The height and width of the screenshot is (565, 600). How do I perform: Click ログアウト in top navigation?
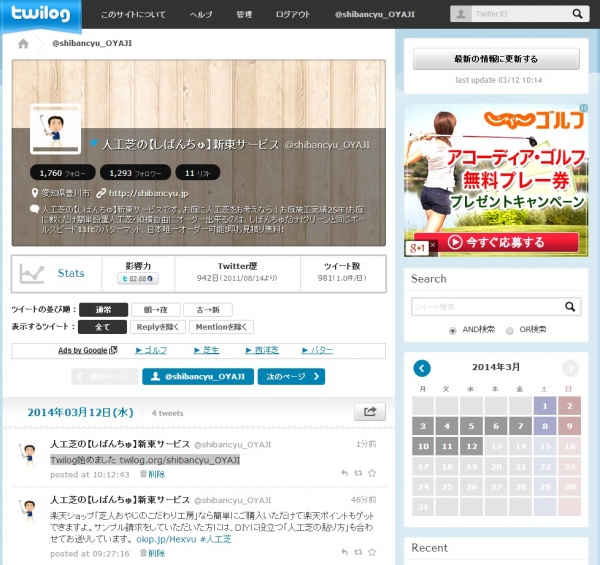[x=293, y=15]
